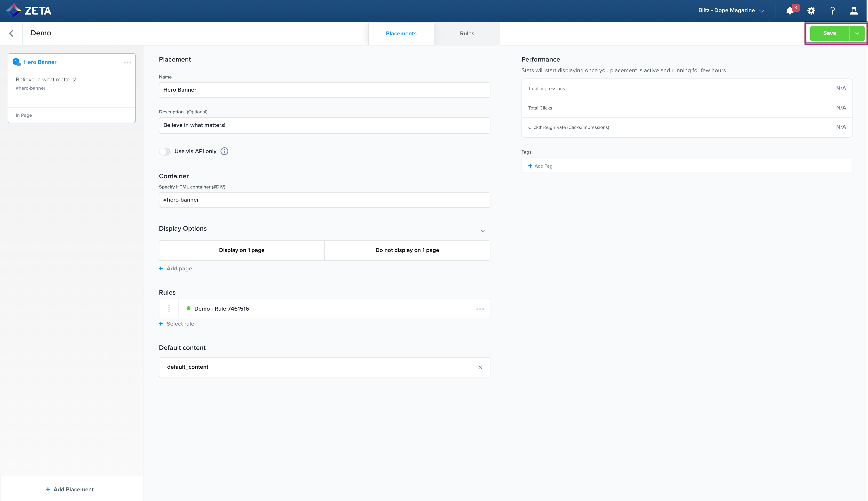Switch to the Rules tab
This screenshot has height=501, width=868.
click(x=467, y=34)
